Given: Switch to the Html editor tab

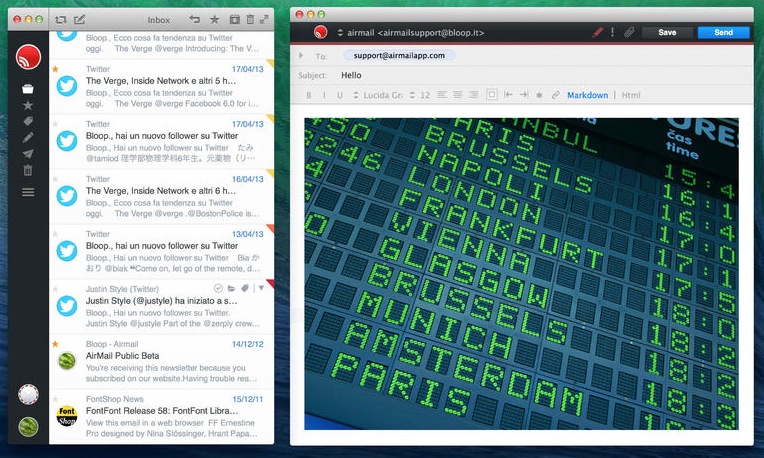Looking at the screenshot, I should coord(631,95).
